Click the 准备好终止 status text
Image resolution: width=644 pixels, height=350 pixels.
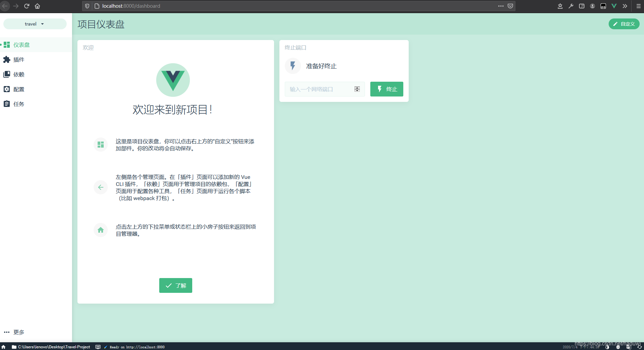pos(321,66)
